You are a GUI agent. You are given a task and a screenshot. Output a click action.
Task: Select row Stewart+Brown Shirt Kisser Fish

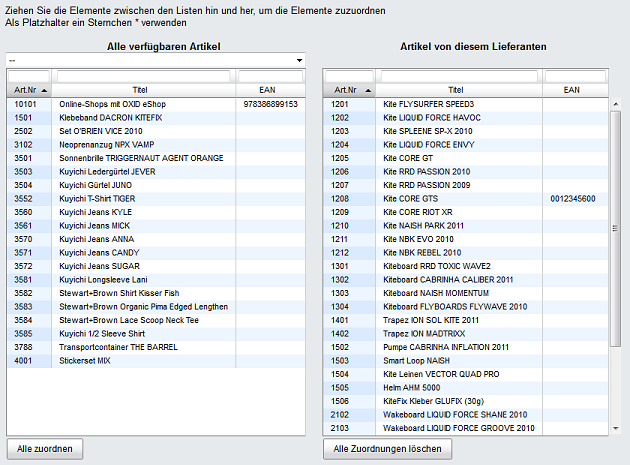coord(156,293)
